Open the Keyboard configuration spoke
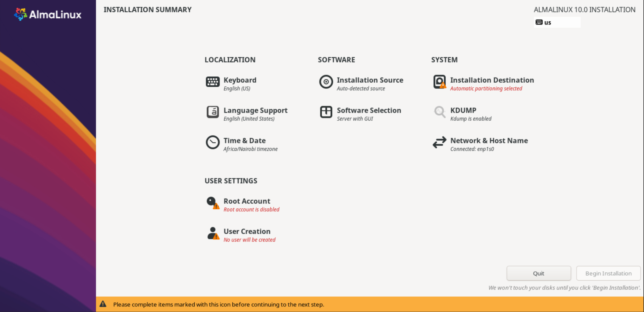The width and height of the screenshot is (644, 312). [240, 80]
